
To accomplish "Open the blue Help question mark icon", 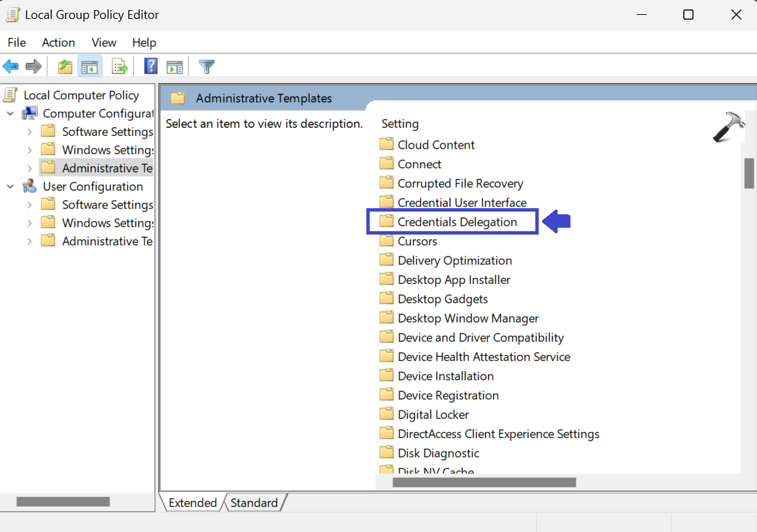I will pyautogui.click(x=151, y=66).
